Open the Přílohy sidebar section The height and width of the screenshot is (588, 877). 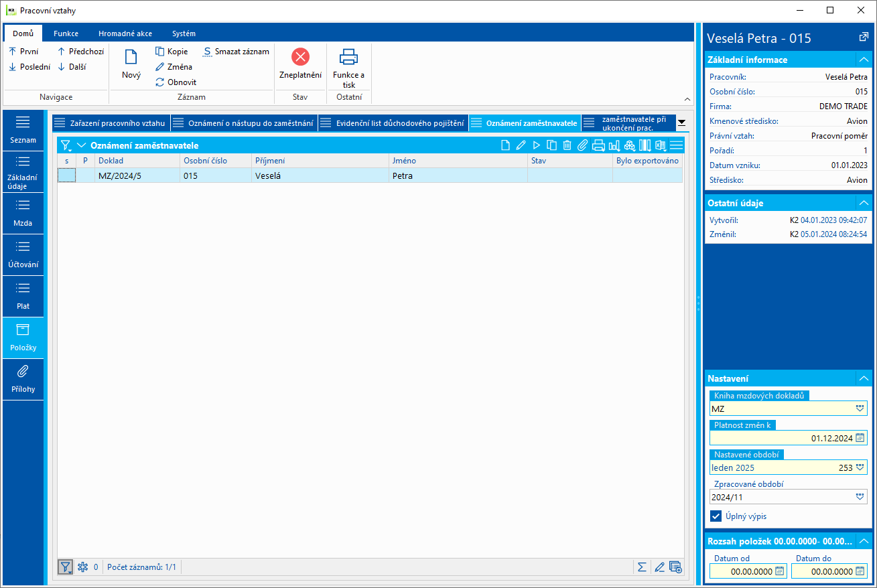click(x=23, y=380)
